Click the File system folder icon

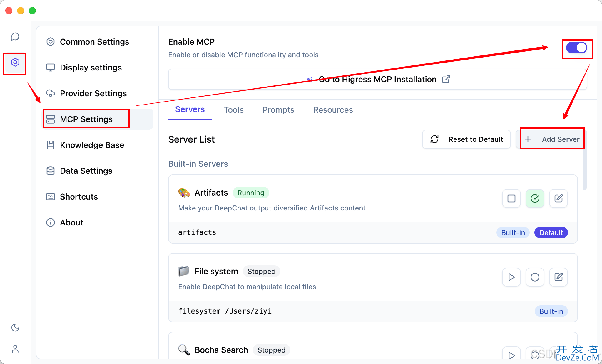[x=184, y=271]
